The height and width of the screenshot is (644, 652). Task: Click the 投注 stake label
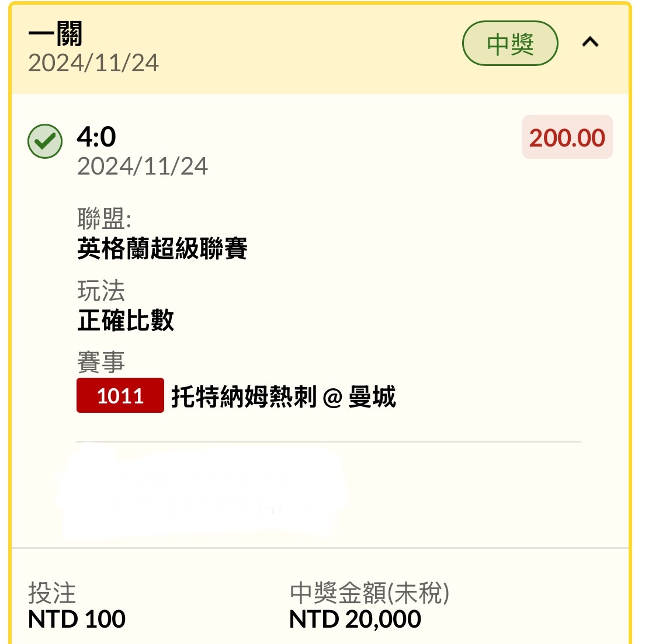[x=52, y=593]
